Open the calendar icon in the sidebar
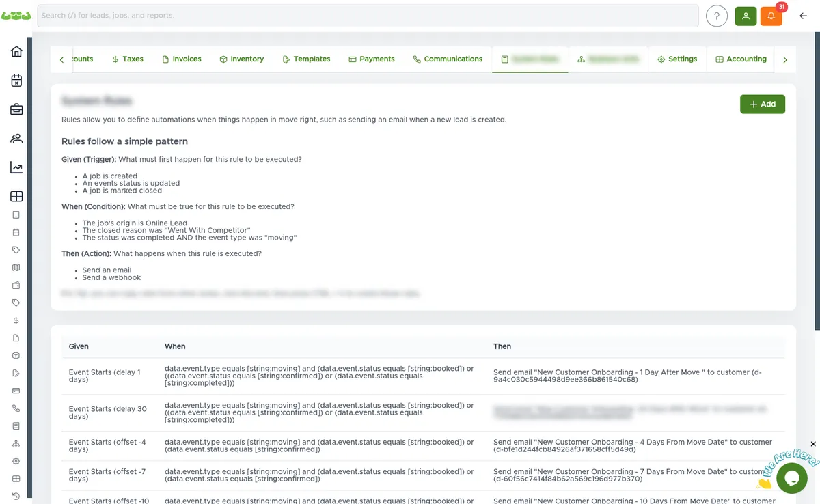Viewport: 820px width, 504px height. point(16,80)
